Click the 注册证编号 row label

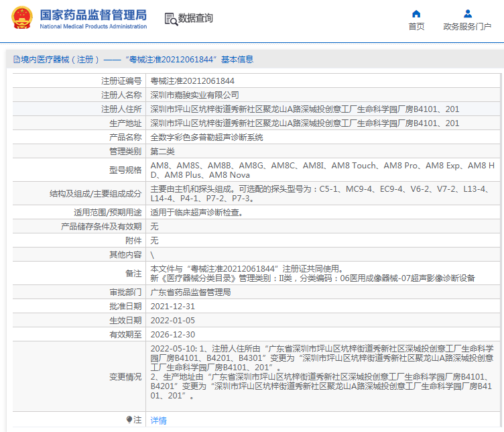[x=121, y=81]
